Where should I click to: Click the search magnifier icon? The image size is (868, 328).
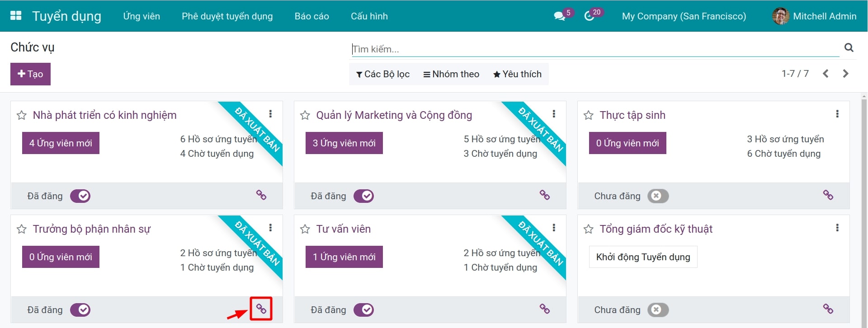coord(849,47)
